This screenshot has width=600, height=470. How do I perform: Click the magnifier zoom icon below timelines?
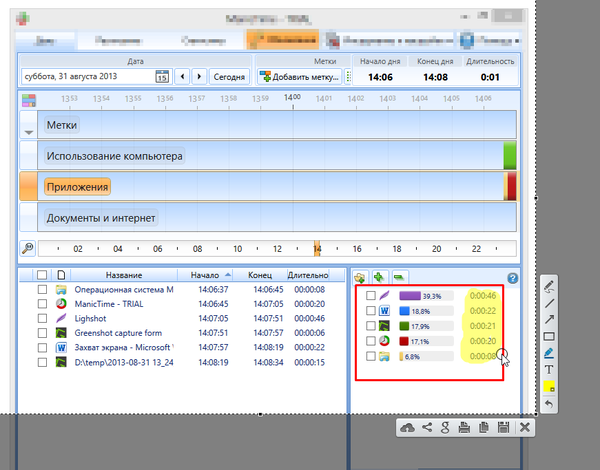pos(28,248)
